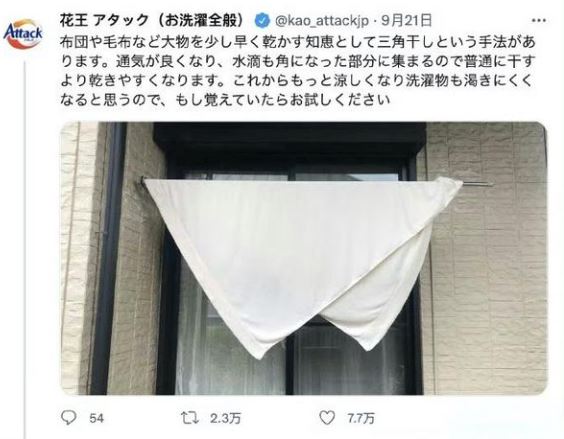Click the reply count 54
Image resolution: width=564 pixels, height=439 pixels.
coord(96,418)
